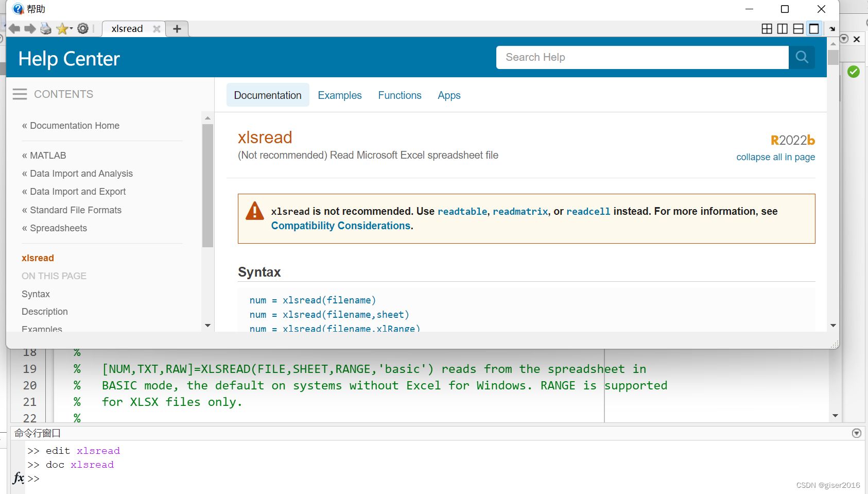Click editor scrollbar down arrow behind Help
868x494 pixels.
point(835,416)
